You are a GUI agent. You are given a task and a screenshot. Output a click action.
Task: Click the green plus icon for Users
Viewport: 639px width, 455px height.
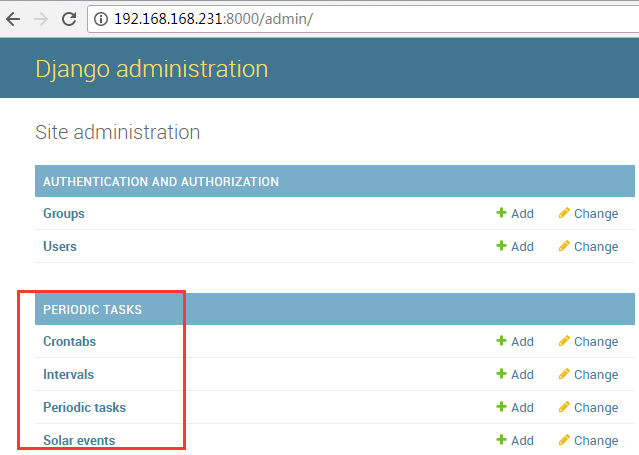(501, 246)
